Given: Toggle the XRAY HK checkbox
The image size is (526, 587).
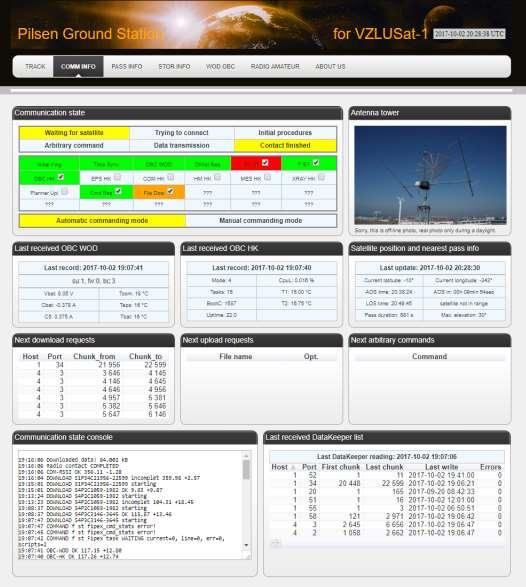Looking at the screenshot, I should coord(321,177).
